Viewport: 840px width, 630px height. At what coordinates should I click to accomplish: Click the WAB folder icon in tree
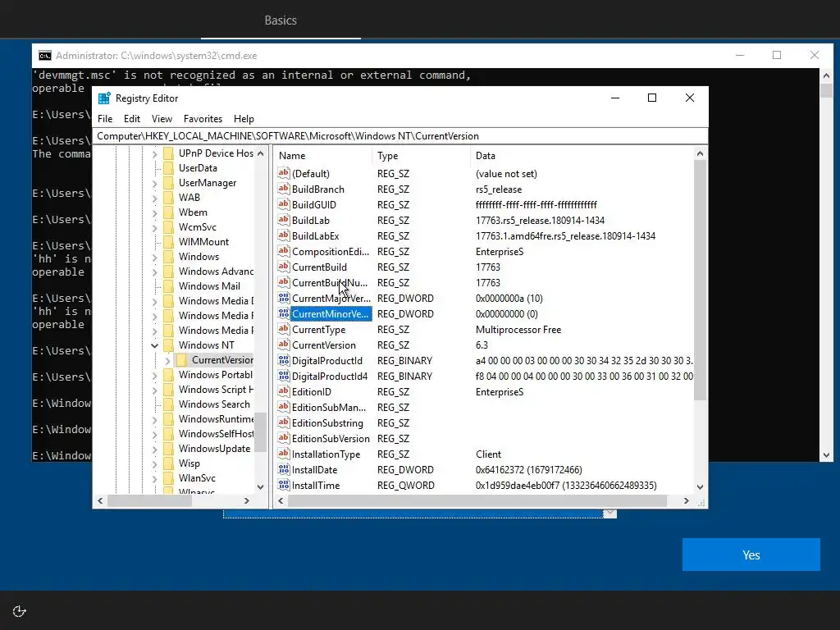point(168,198)
